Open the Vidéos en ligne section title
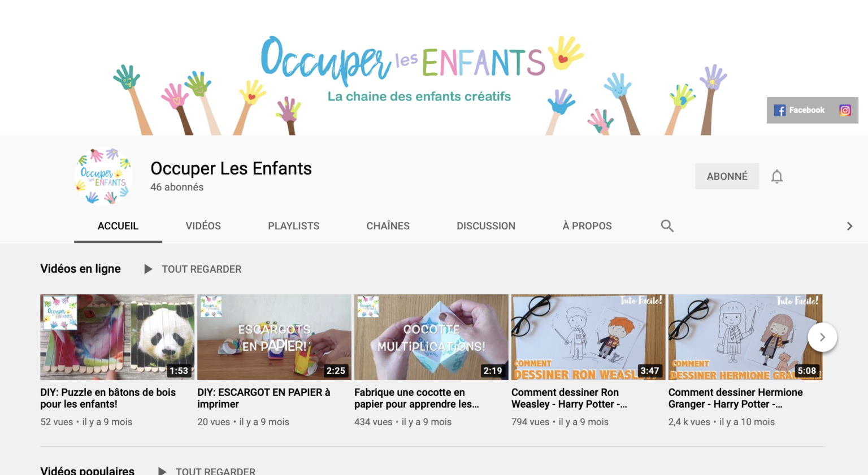This screenshot has width=868, height=475. [x=81, y=269]
